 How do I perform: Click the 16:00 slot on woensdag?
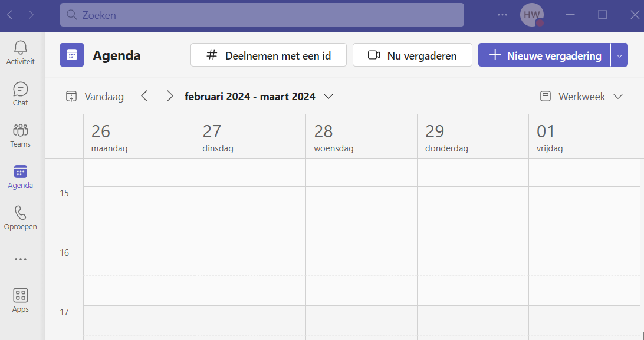point(362,261)
